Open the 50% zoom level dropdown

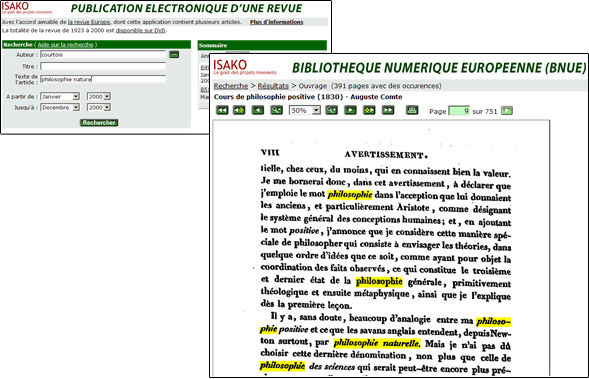(305, 110)
